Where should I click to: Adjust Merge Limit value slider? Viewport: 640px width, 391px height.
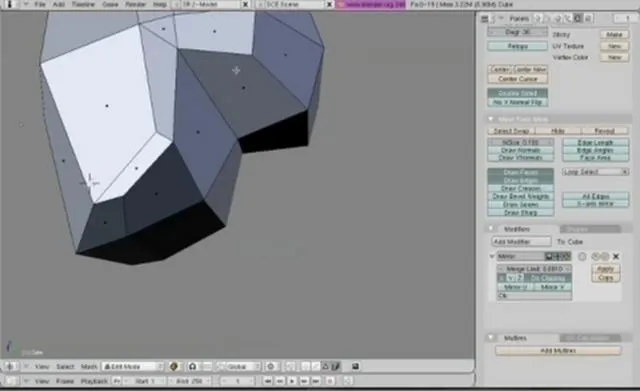534,269
